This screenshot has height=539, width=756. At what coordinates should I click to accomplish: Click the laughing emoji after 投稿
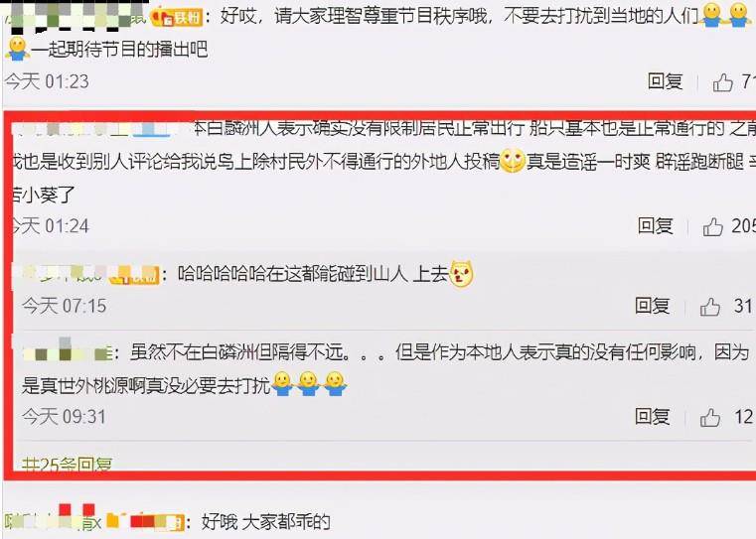coord(512,162)
